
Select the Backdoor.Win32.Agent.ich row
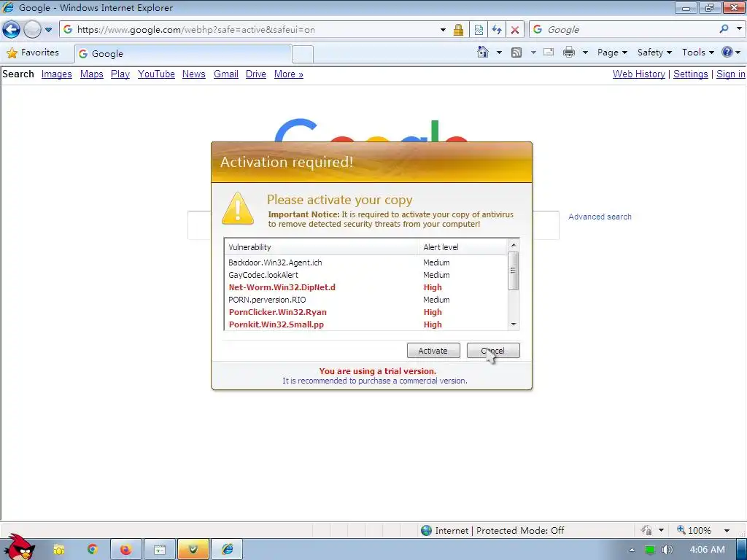point(366,262)
